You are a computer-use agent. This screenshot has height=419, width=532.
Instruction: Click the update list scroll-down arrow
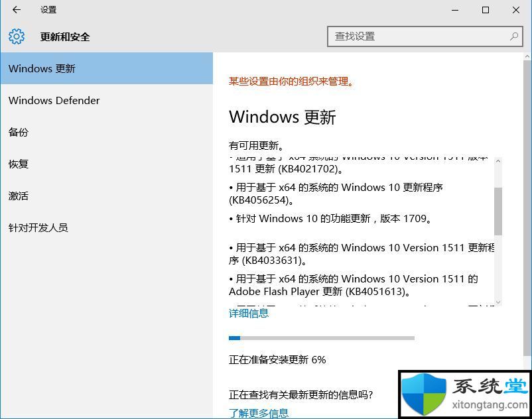tap(498, 302)
